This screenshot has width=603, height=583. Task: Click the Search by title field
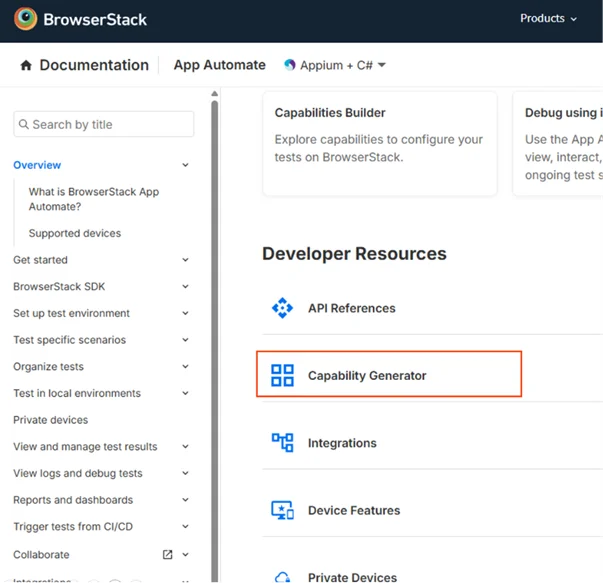104,124
